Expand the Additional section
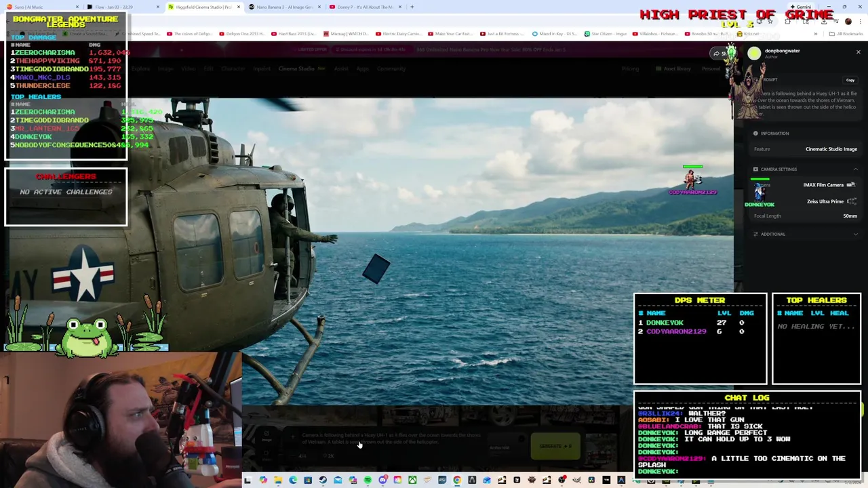 click(855, 235)
